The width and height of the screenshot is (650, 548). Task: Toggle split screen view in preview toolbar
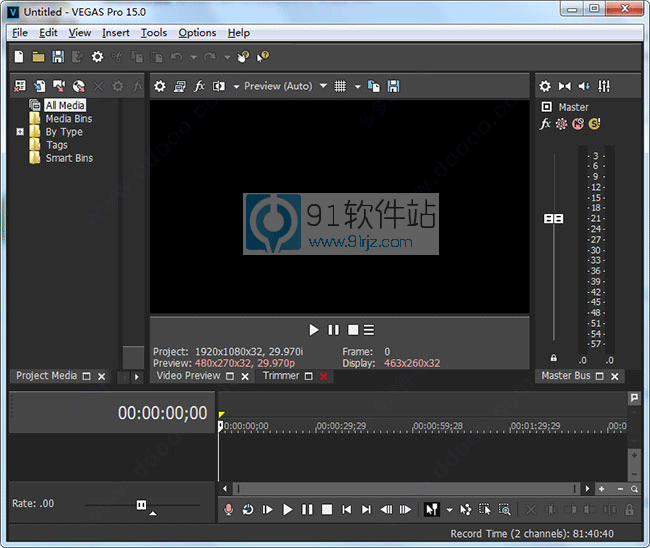(219, 86)
